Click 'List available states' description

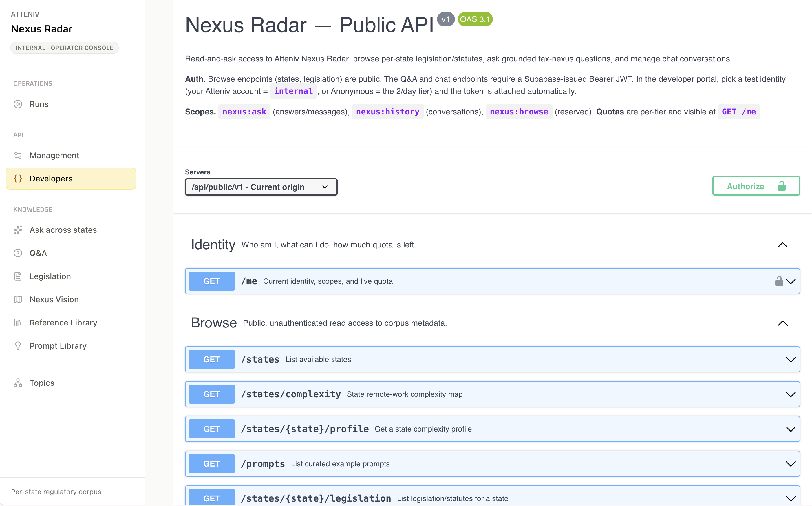[318, 359]
